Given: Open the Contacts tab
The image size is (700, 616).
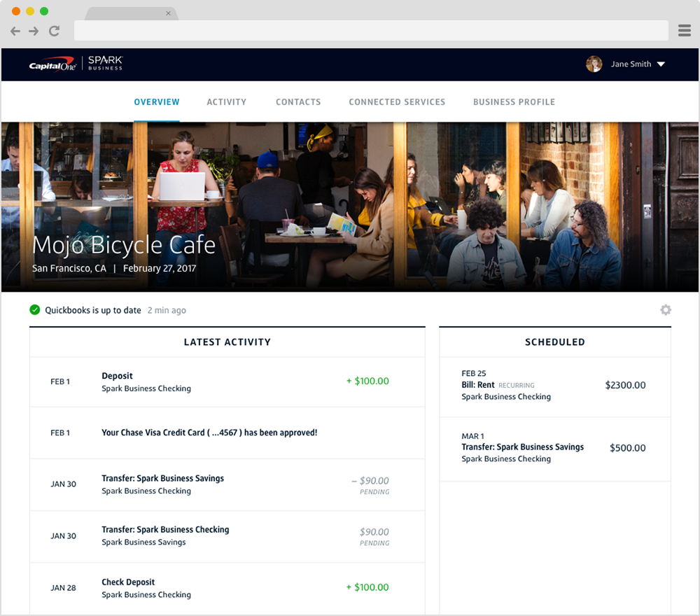Looking at the screenshot, I should 298,102.
